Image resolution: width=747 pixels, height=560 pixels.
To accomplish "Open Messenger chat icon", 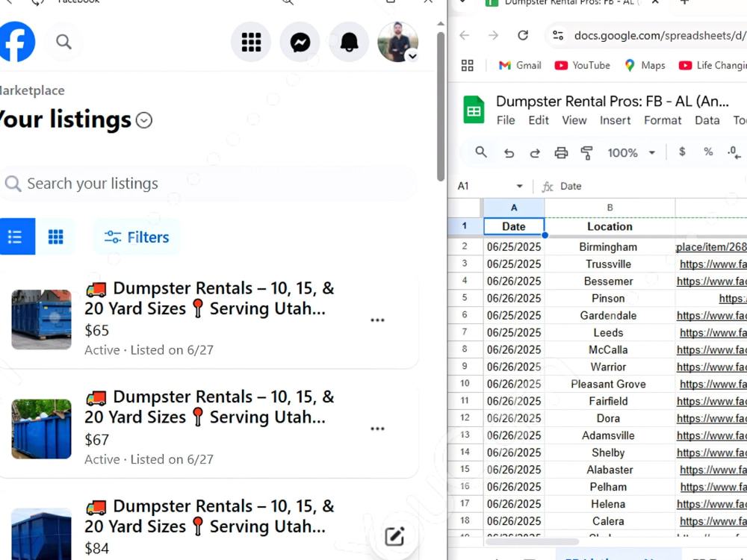I will click(300, 43).
